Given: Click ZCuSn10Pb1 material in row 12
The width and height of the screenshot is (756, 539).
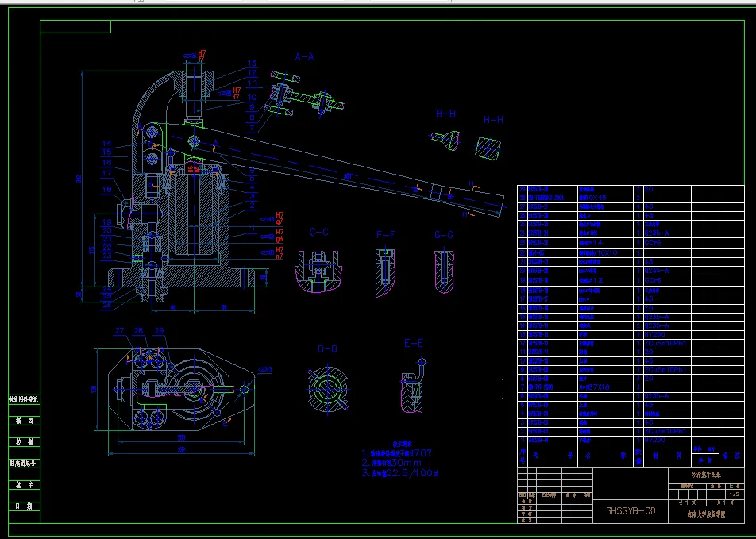Looking at the screenshot, I should click(665, 343).
